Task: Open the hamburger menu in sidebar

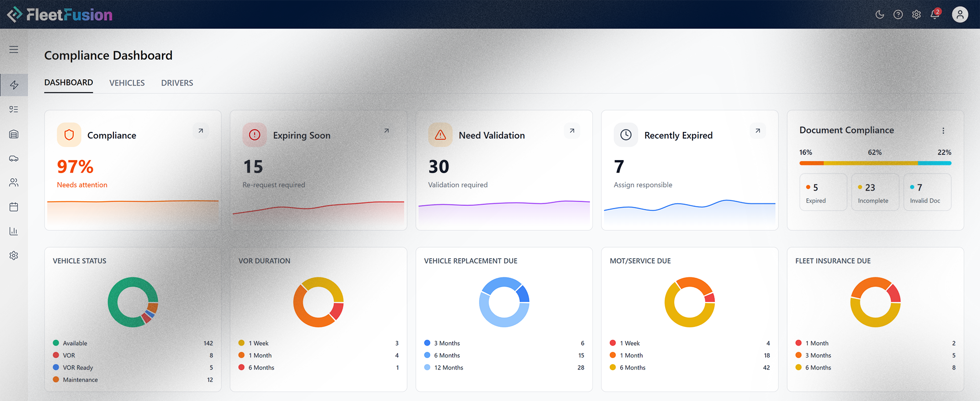Action: click(14, 50)
